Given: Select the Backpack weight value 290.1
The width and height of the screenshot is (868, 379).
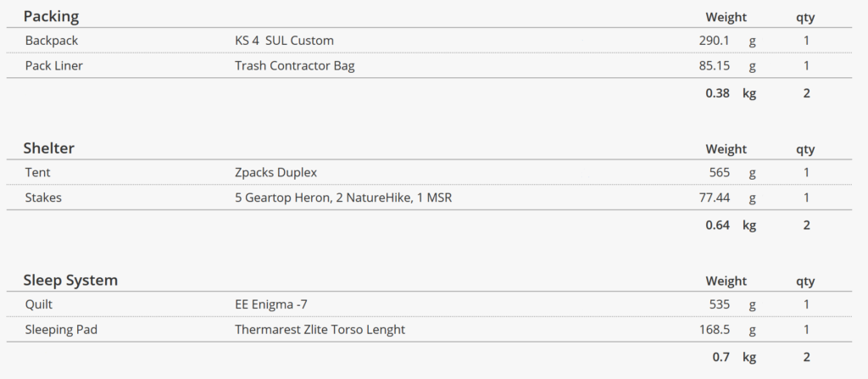Looking at the screenshot, I should [714, 41].
